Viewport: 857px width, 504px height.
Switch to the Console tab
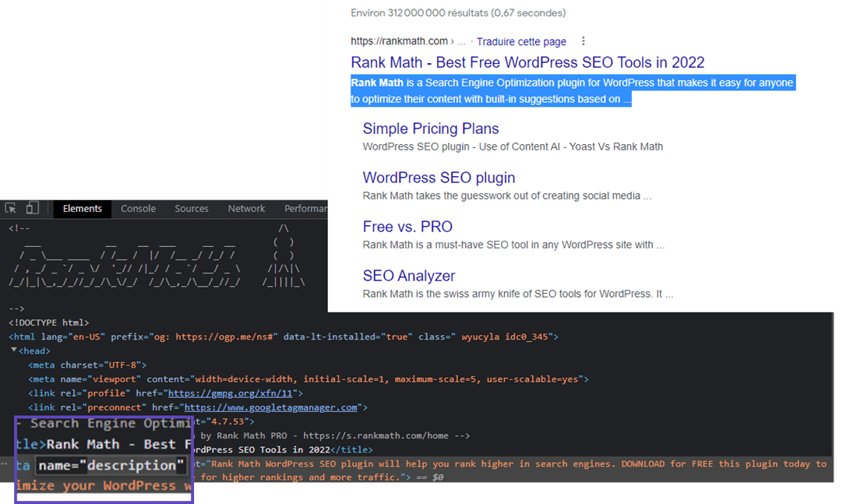138,209
